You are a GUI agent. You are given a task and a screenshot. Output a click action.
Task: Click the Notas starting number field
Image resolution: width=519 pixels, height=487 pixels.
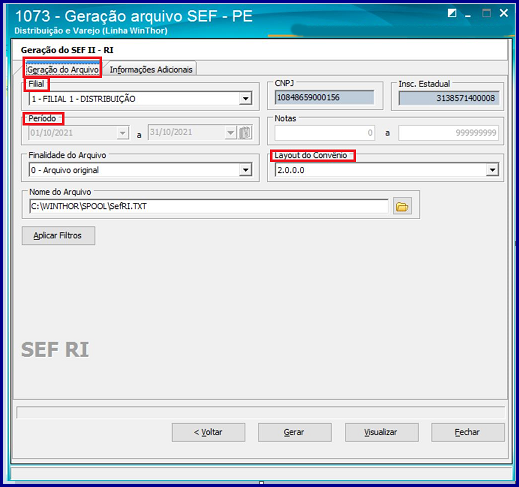(x=324, y=133)
